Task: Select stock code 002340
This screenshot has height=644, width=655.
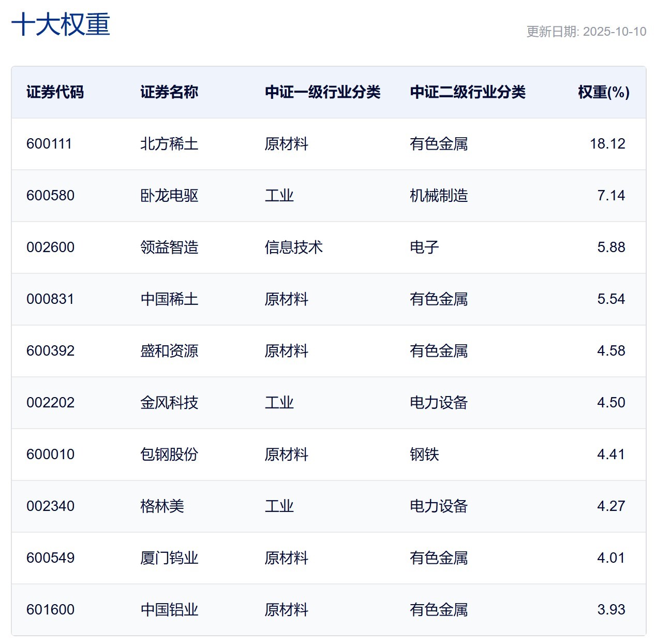Action: click(x=50, y=506)
